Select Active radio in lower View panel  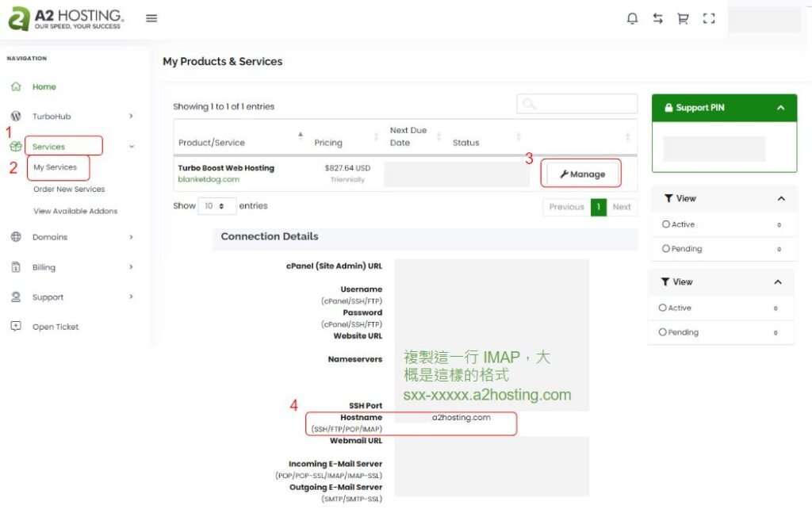pyautogui.click(x=662, y=308)
